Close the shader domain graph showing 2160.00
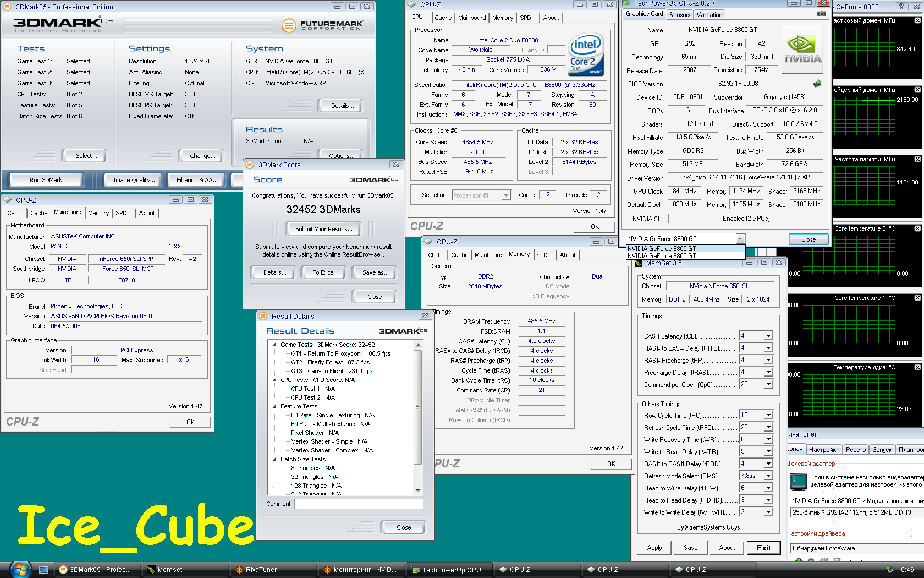The height and width of the screenshot is (578, 924). click(917, 90)
